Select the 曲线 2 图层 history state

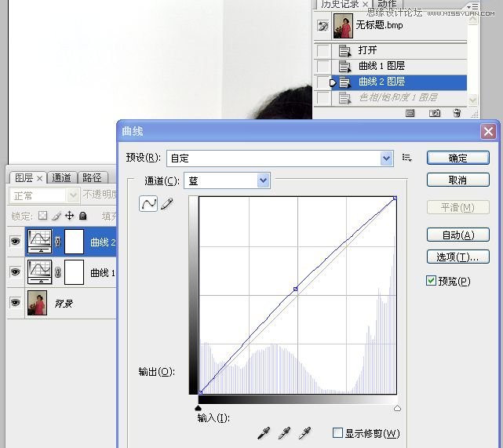tap(399, 82)
